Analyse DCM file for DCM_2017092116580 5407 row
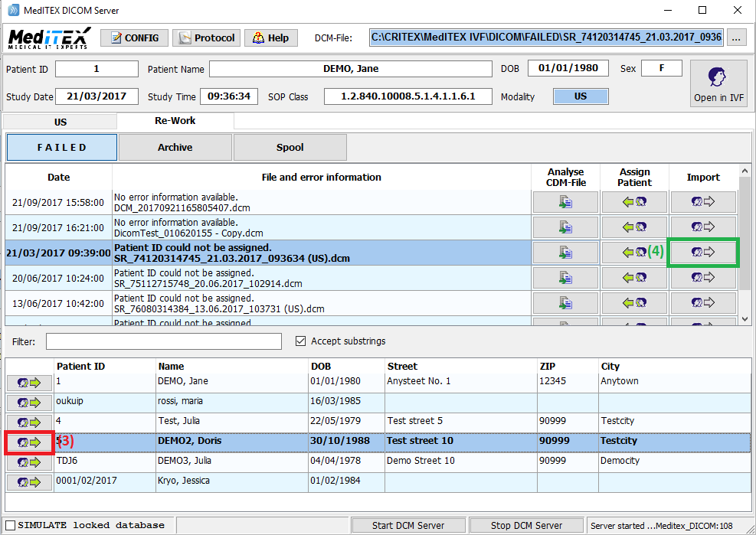Image resolution: width=756 pixels, height=535 pixels. (565, 202)
